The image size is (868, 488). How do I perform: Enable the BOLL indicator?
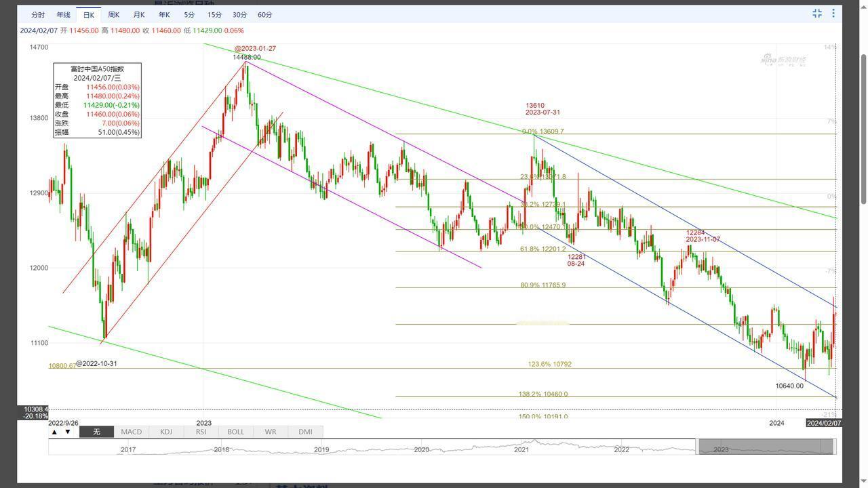[x=235, y=432]
